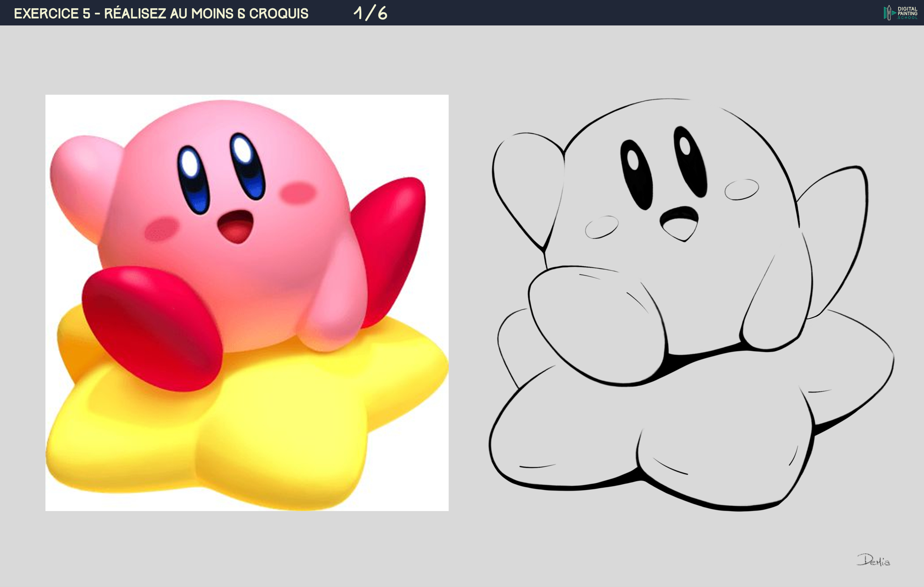The height and width of the screenshot is (587, 924).
Task: Click the sketched Kirby's open mouth
Action: click(680, 224)
